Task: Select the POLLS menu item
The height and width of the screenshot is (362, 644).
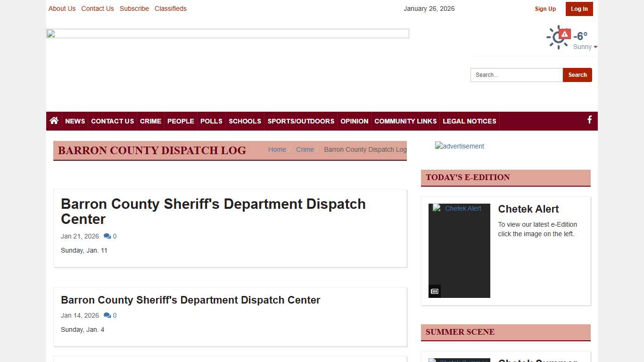Action: pyautogui.click(x=211, y=121)
